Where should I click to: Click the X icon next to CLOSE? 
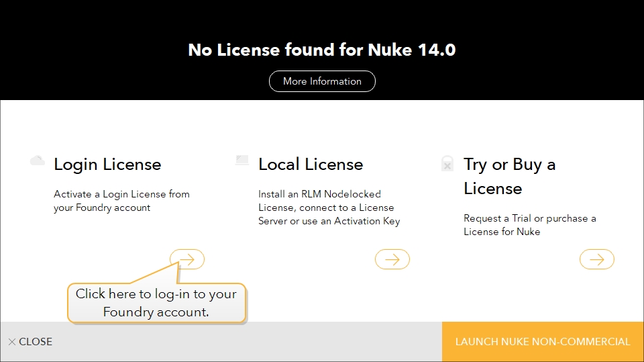point(11,342)
